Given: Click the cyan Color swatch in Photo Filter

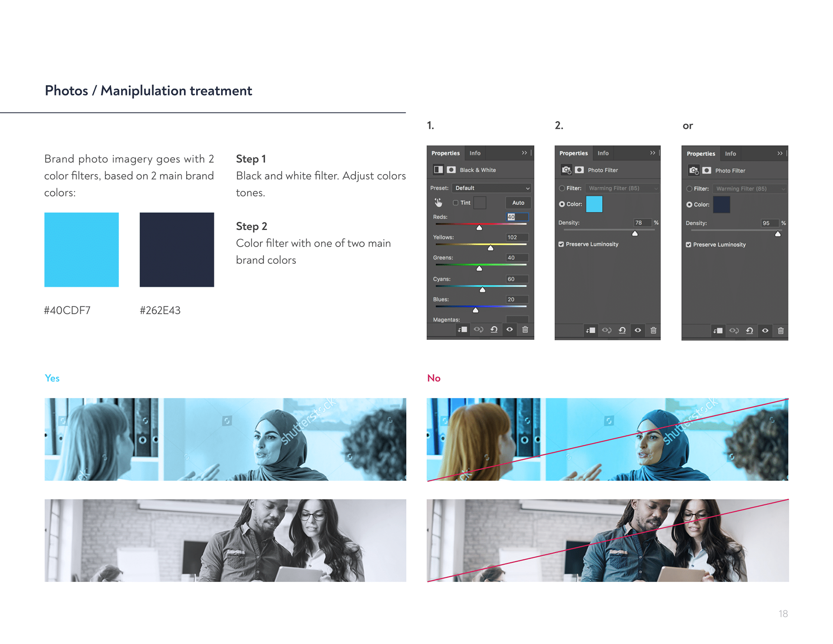Looking at the screenshot, I should pos(594,204).
